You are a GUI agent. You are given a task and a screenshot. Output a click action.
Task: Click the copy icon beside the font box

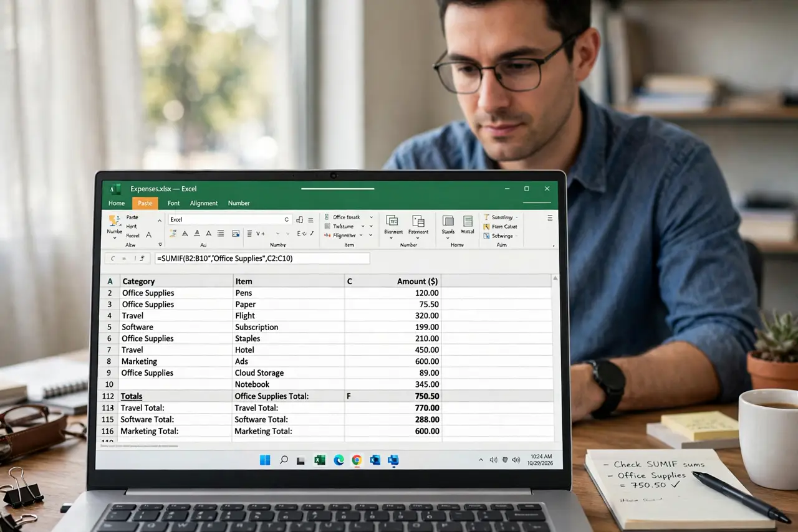pos(300,219)
